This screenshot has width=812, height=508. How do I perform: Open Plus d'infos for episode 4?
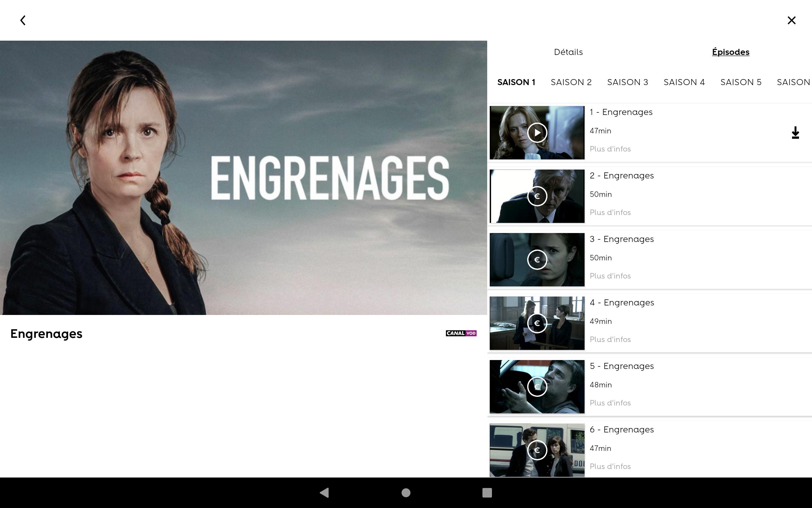pos(610,339)
